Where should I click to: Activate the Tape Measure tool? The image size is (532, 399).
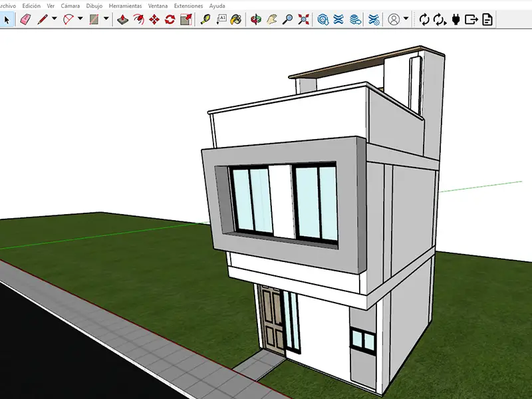coord(205,19)
